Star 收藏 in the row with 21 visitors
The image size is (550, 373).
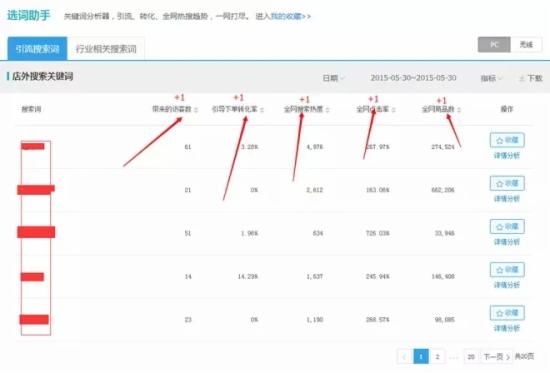[507, 184]
